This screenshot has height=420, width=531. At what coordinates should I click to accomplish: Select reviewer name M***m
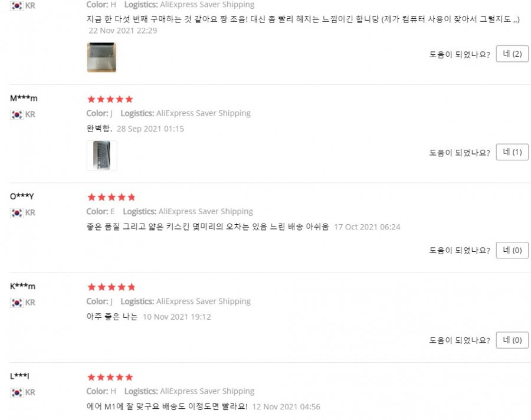pyautogui.click(x=24, y=99)
